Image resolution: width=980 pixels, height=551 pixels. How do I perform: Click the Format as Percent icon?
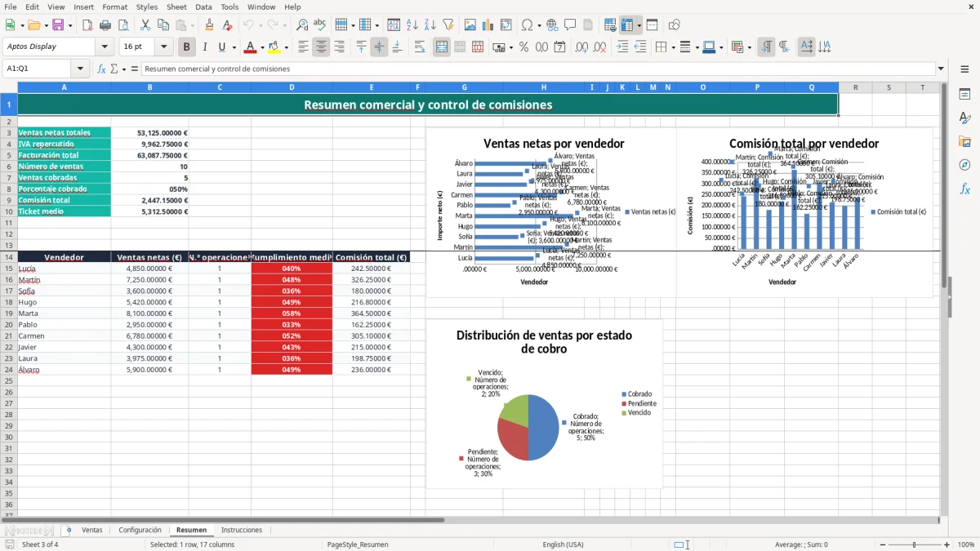tap(523, 47)
